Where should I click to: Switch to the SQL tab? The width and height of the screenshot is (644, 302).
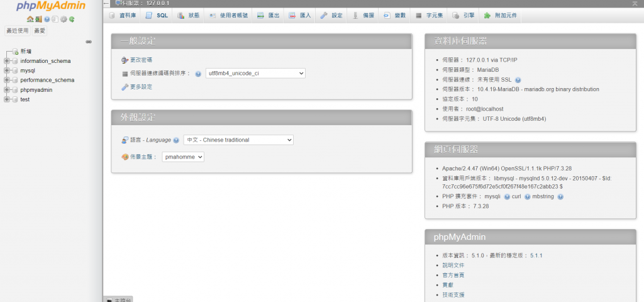click(157, 16)
